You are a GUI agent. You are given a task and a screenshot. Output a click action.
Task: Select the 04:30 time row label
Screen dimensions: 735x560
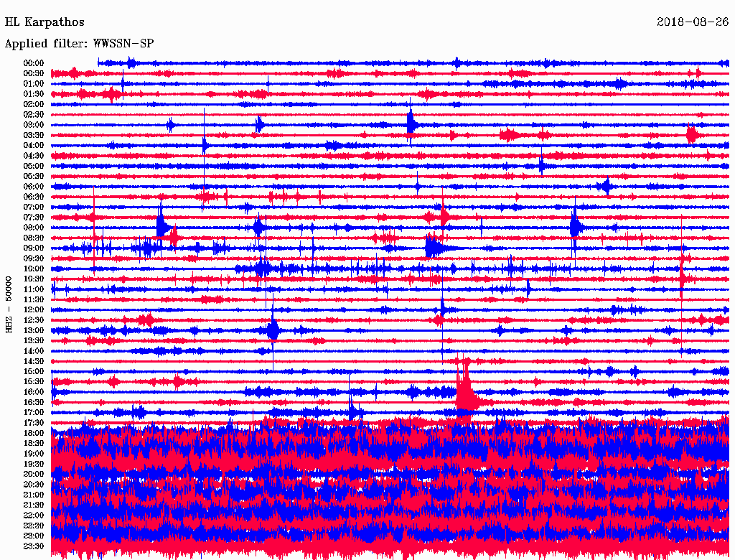click(x=34, y=156)
